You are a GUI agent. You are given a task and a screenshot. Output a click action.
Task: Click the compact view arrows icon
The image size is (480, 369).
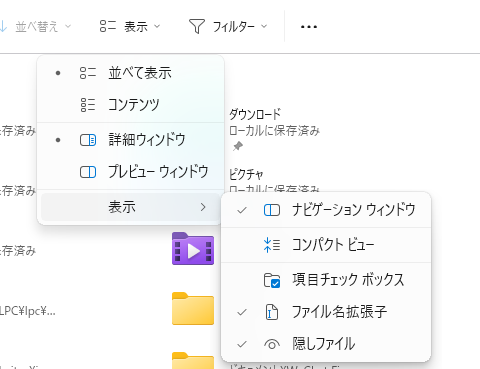point(272,245)
